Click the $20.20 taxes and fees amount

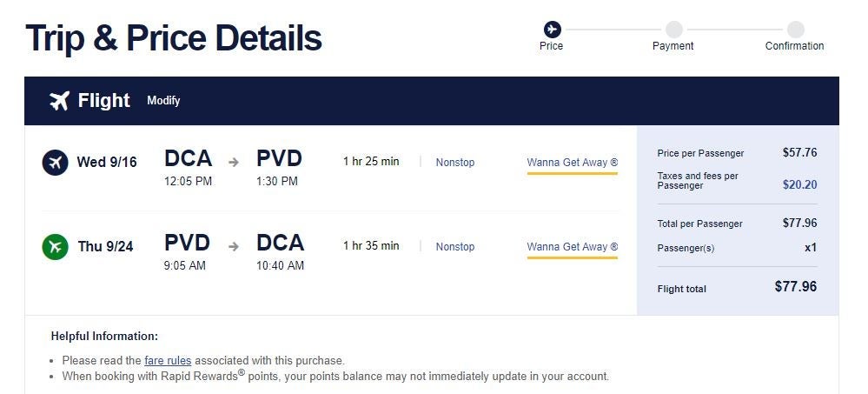(x=799, y=184)
